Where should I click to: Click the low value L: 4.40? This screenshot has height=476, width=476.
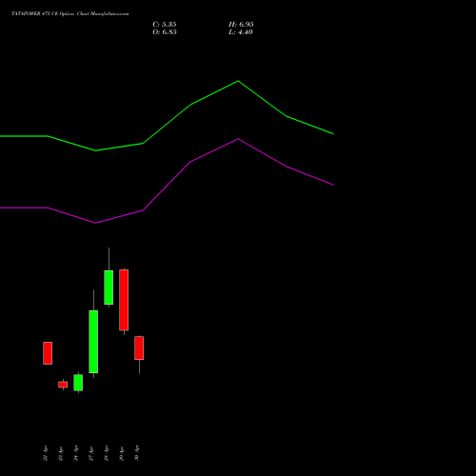241,32
